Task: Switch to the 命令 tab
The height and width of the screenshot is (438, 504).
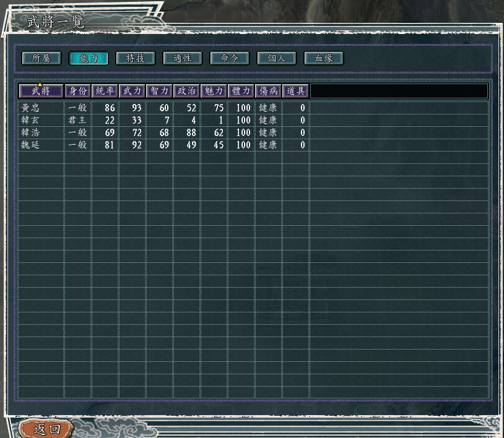Action: coord(230,58)
